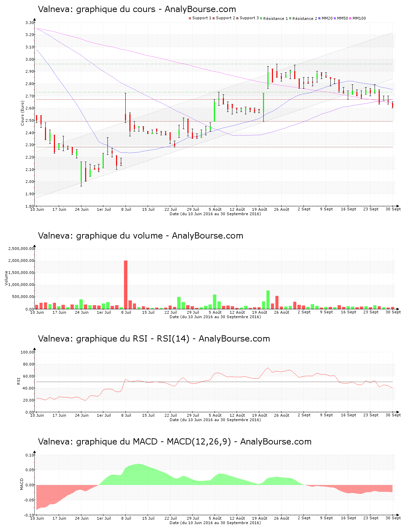Click the 500,000.00 volume axis value
Image resolution: width=412 pixels, height=532 pixels.
pos(22,297)
